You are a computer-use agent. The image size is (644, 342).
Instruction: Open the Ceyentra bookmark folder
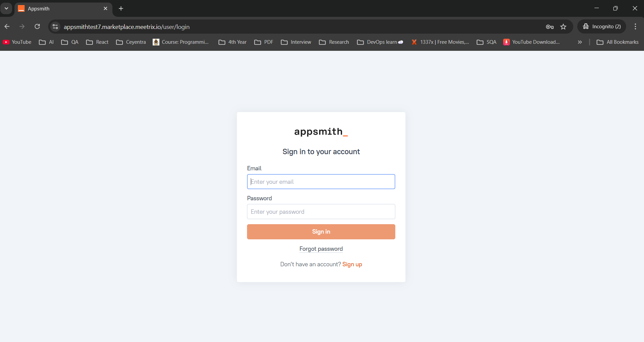pos(131,42)
